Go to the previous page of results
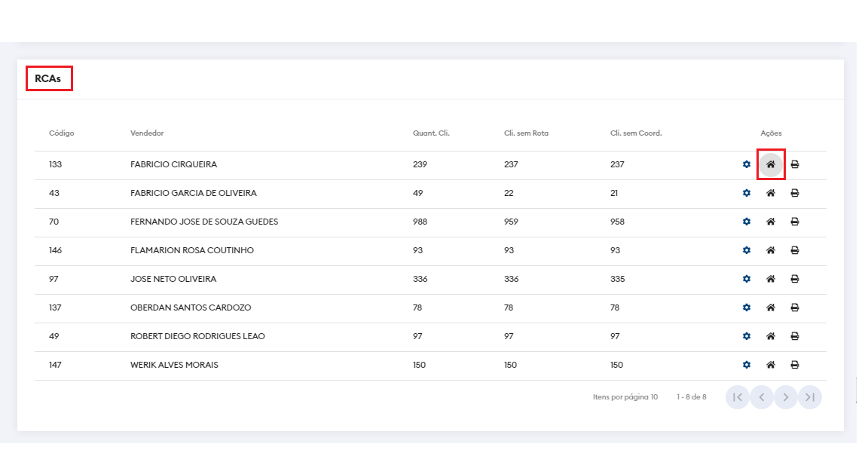Viewport: 868px width, 459px height. click(x=762, y=397)
